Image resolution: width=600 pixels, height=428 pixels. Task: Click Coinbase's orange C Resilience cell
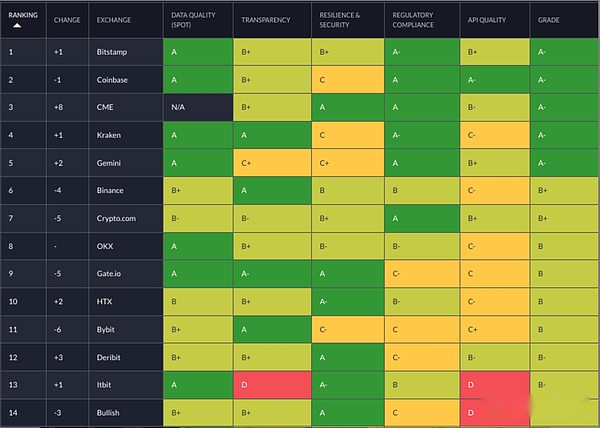point(348,80)
